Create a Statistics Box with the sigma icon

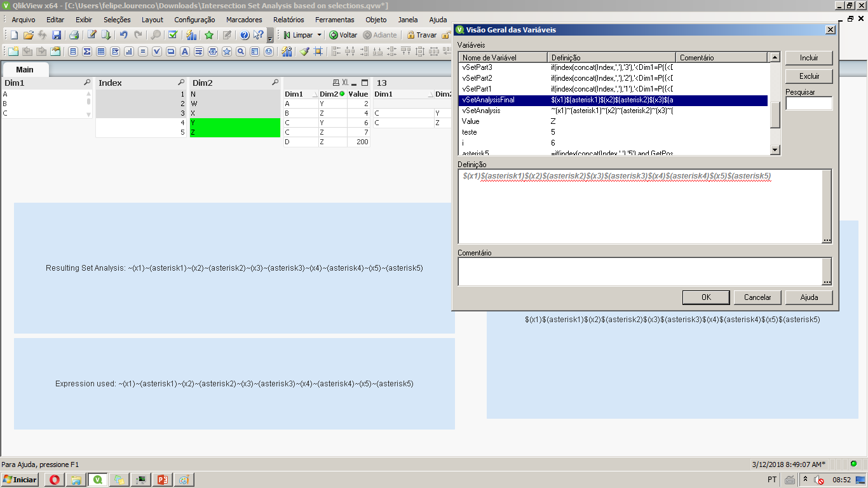[87, 51]
